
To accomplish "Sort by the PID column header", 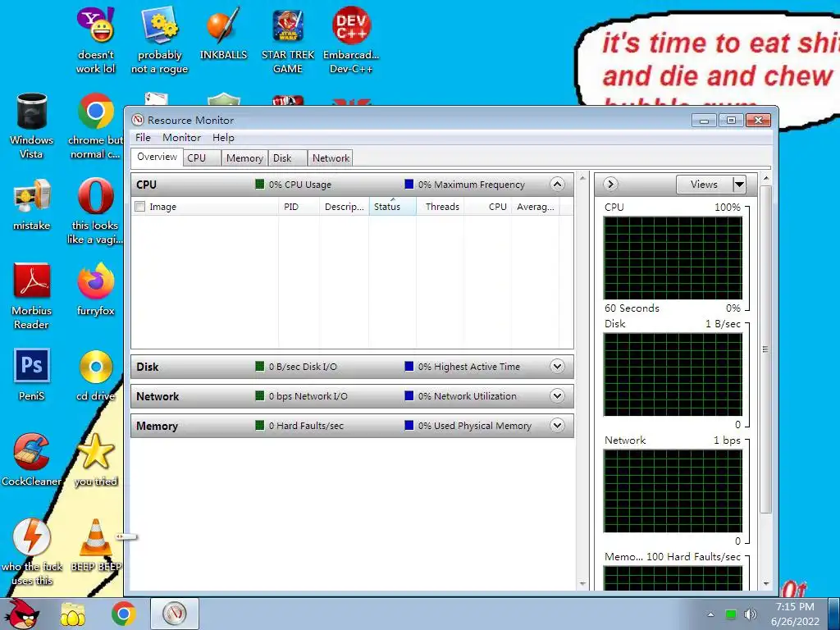I will click(299, 206).
